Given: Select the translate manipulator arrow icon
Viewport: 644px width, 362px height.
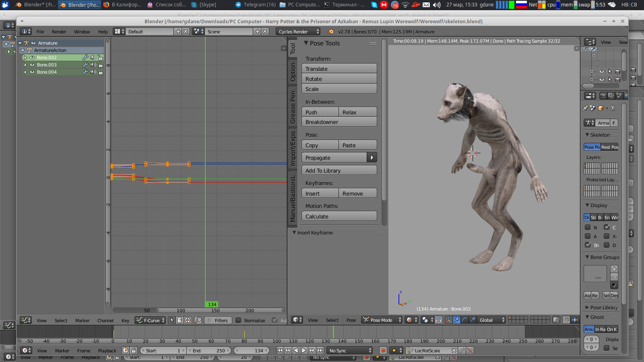Looking at the screenshot, I should (456, 320).
